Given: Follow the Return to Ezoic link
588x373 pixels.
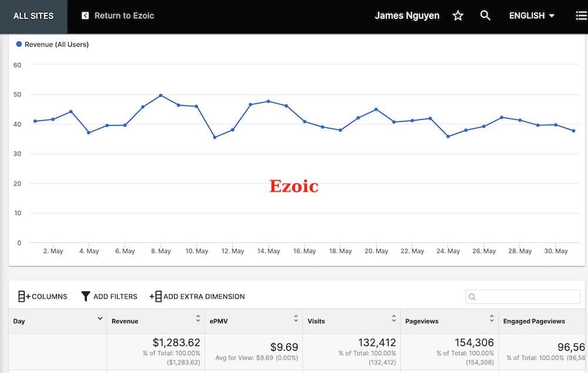Looking at the screenshot, I should 124,16.
